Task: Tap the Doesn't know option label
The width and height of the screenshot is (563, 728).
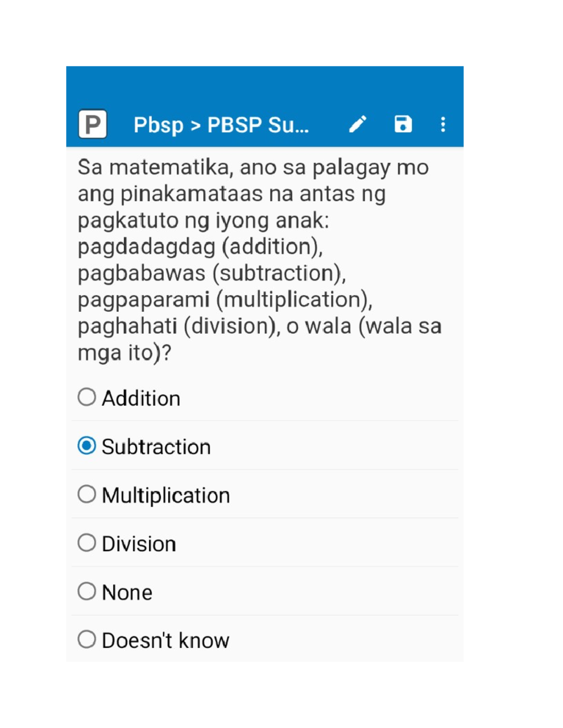Action: pos(165,641)
